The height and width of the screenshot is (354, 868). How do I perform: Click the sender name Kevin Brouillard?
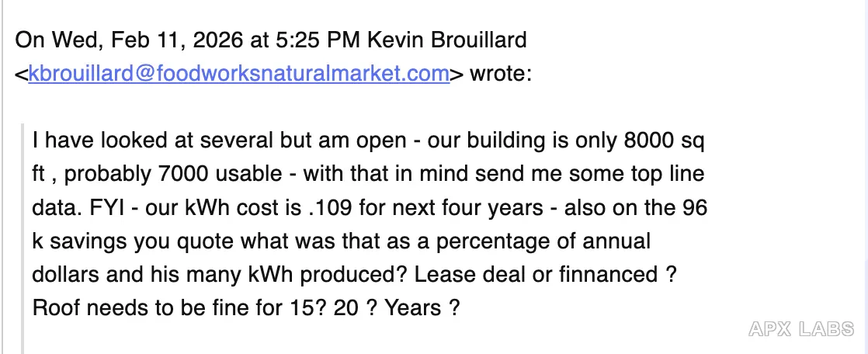[446, 40]
